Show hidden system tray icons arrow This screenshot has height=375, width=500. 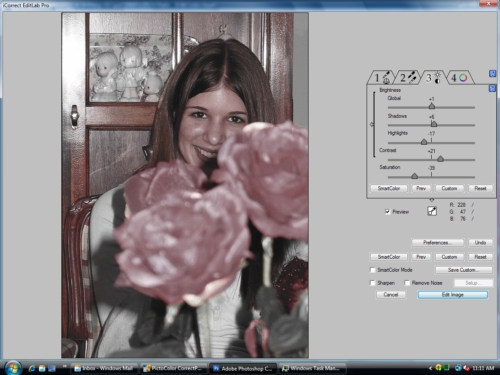tap(430, 368)
